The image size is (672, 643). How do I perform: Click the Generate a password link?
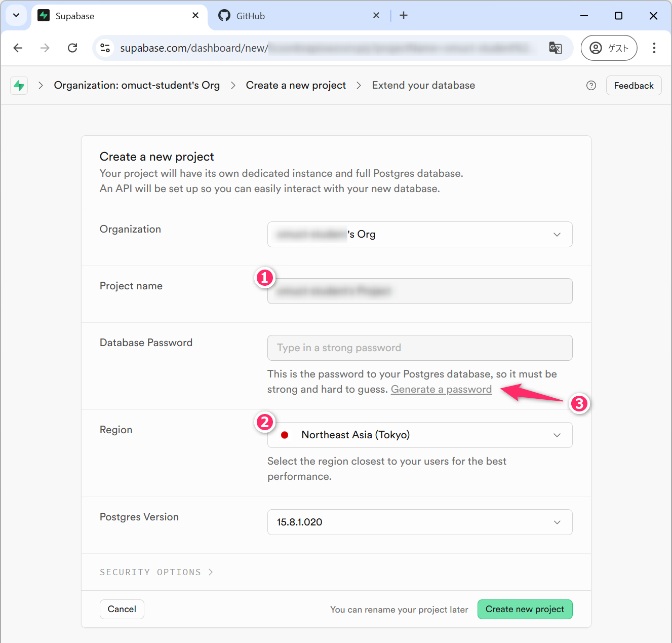(441, 390)
